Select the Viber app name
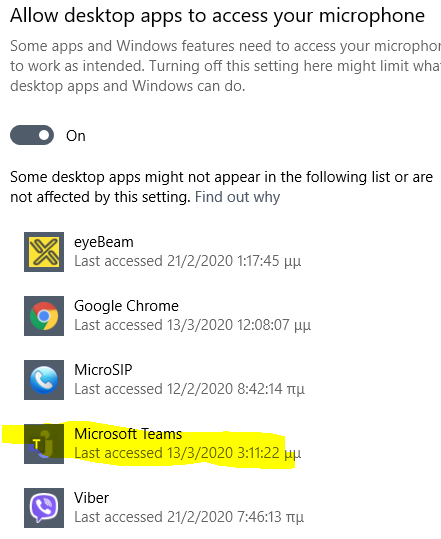Screen dimensions: 441x539 pyautogui.click(x=91, y=498)
